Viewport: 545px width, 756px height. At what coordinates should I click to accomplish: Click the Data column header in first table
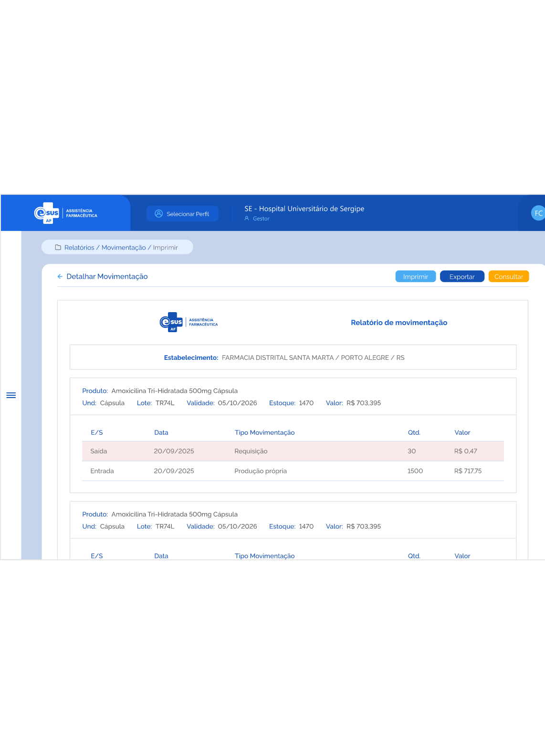(x=161, y=432)
